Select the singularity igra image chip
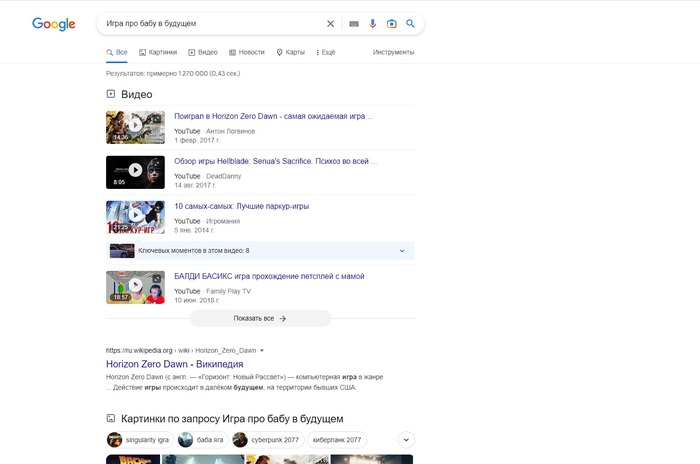Screen dimensions: 700x464 pos(138,440)
